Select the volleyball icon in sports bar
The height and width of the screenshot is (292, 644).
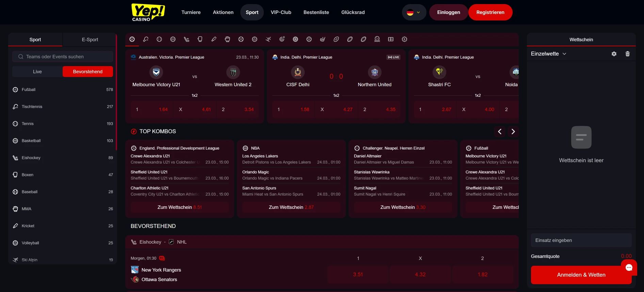pos(255,39)
